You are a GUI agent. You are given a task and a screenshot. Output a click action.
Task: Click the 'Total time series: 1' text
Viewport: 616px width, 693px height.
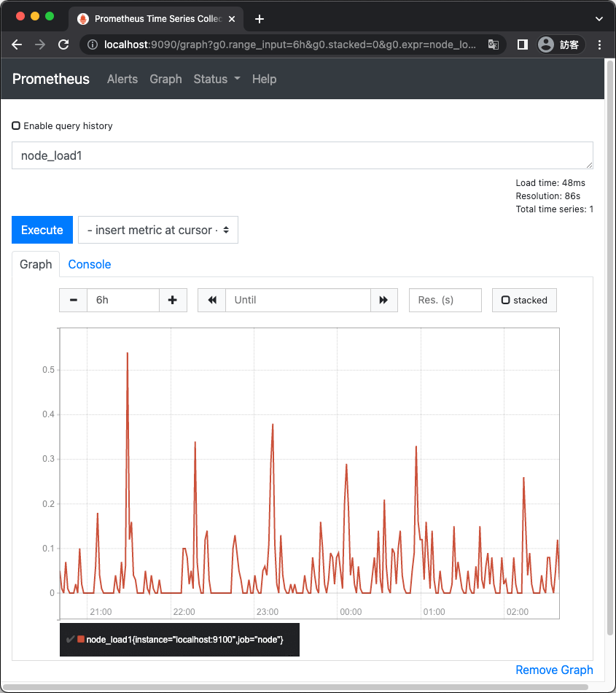coord(555,209)
